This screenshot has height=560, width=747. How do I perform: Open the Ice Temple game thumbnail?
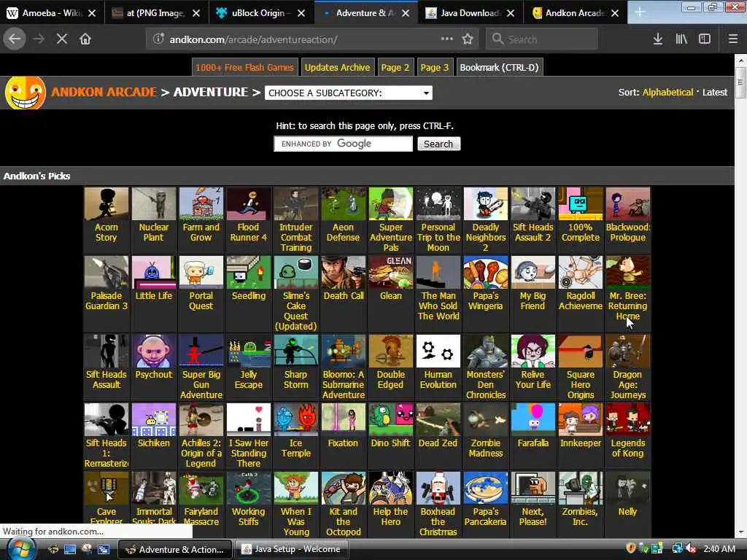point(296,419)
